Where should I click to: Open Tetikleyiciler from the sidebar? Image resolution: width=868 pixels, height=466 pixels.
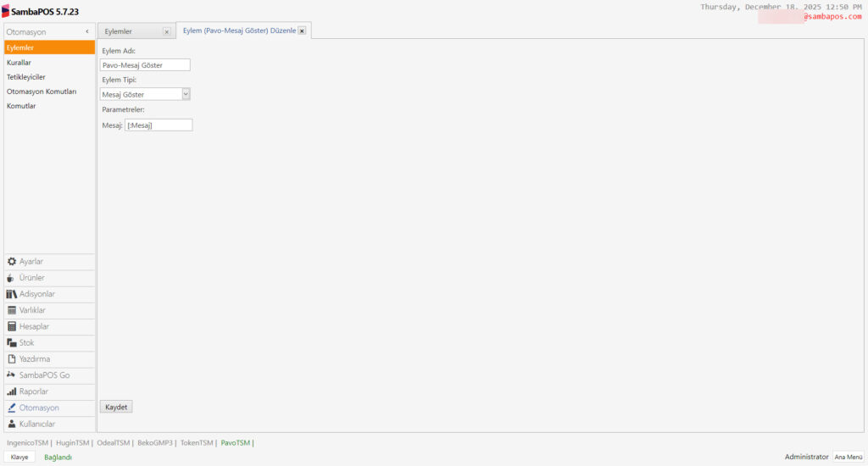(26, 77)
